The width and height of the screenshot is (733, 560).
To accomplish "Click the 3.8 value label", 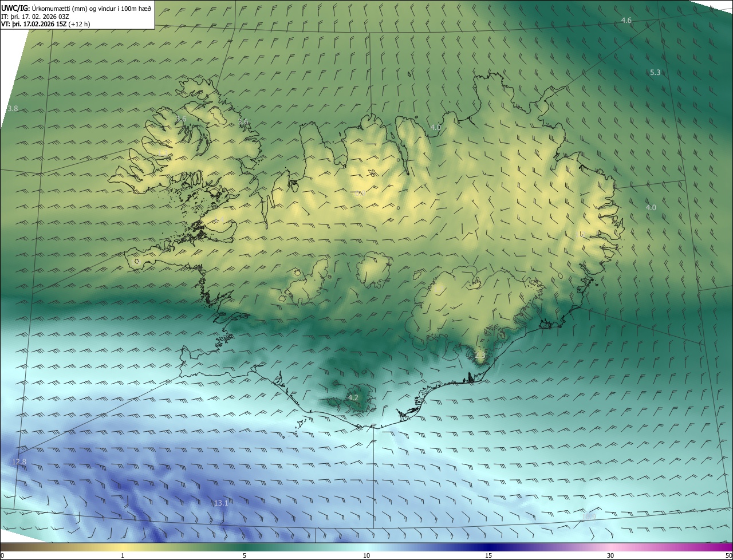I will tap(13, 109).
